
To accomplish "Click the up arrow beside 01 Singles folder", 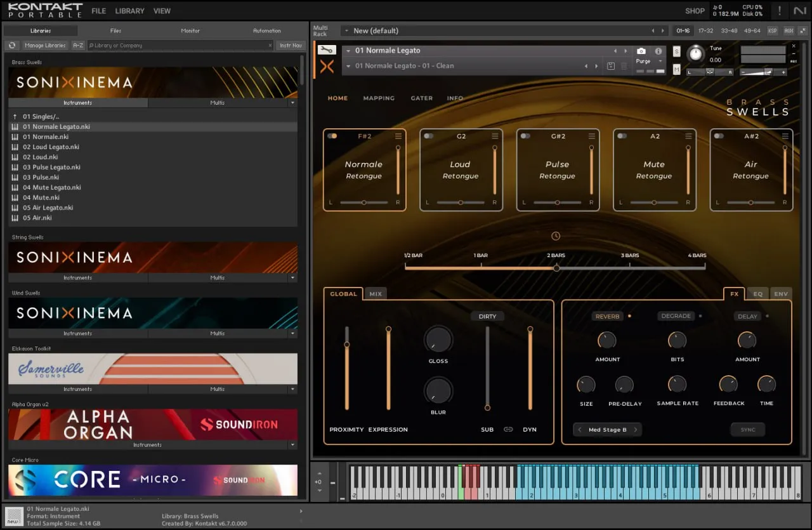I will (x=15, y=117).
